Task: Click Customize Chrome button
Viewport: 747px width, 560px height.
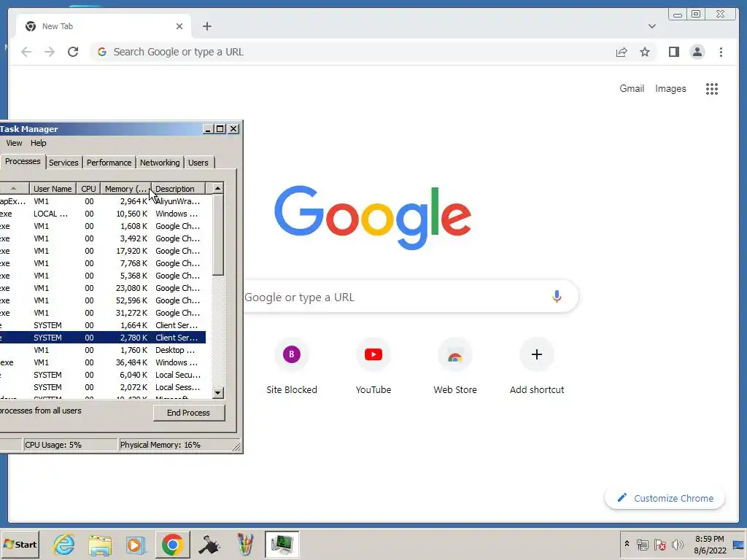Action: pos(665,498)
